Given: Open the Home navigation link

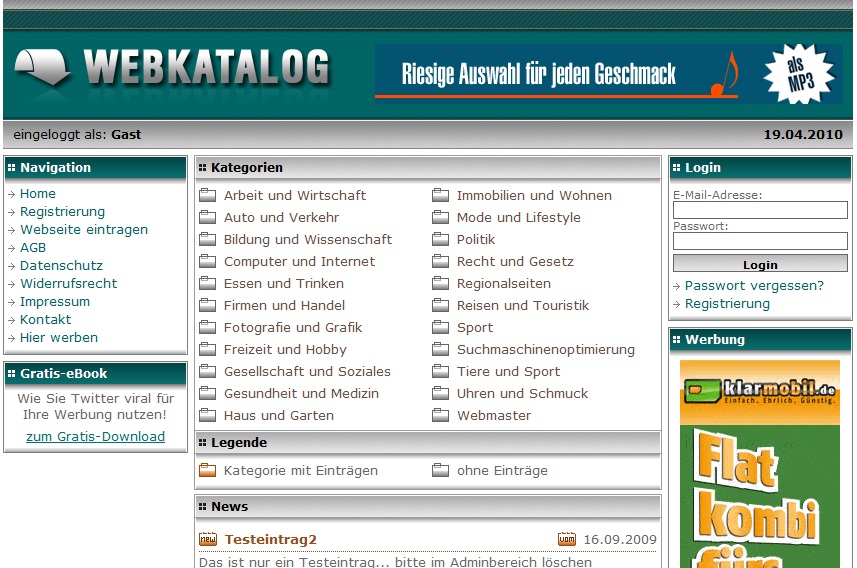Looking at the screenshot, I should coord(38,194).
